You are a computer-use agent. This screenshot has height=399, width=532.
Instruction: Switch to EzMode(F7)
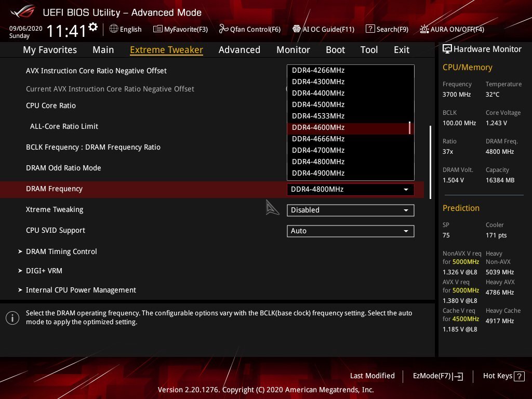437,376
